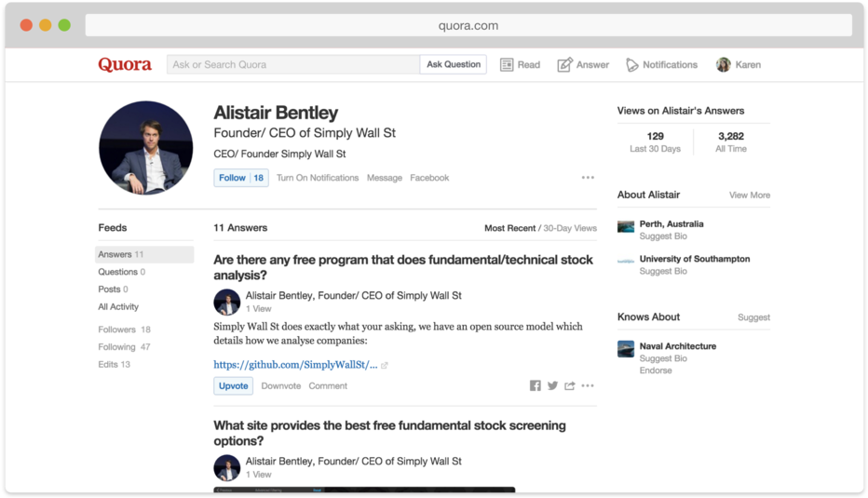
Task: Click author avatar on stock screening answer
Action: (227, 467)
